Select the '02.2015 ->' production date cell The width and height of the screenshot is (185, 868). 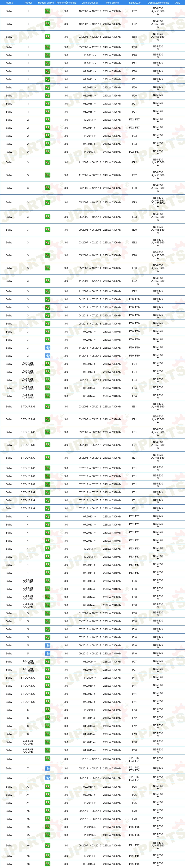coord(90,864)
